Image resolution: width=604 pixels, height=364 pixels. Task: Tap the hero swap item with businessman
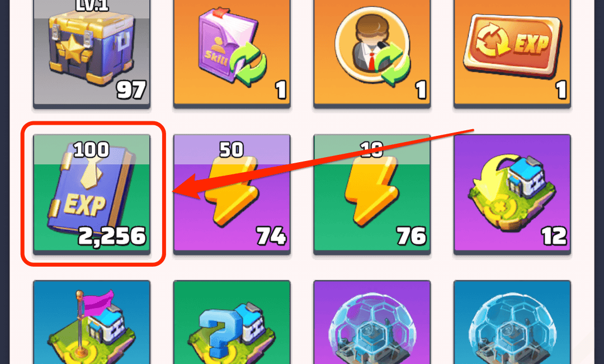(372, 53)
